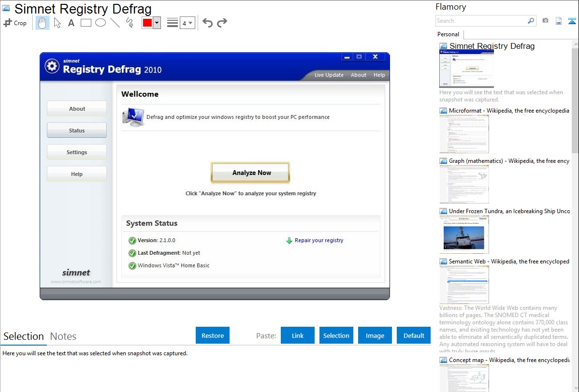Screen dimensions: 579x392
Task: Switch to the Notes tab
Action: click(x=63, y=336)
